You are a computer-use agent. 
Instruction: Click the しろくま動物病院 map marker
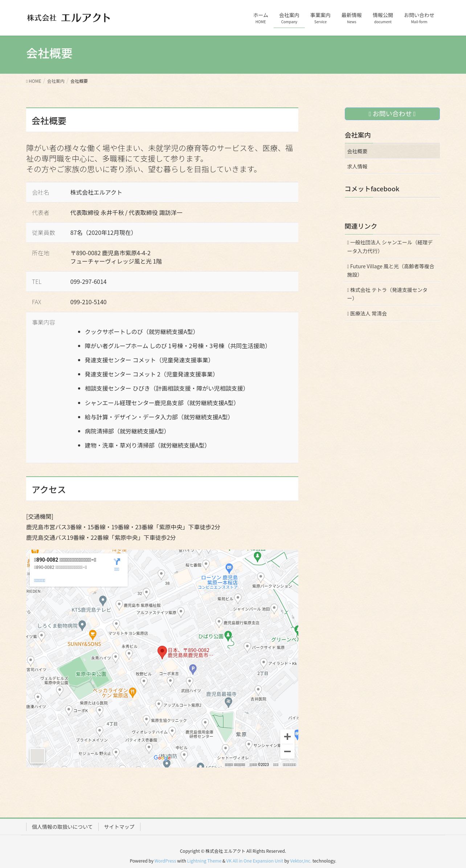pyautogui.click(x=82, y=625)
